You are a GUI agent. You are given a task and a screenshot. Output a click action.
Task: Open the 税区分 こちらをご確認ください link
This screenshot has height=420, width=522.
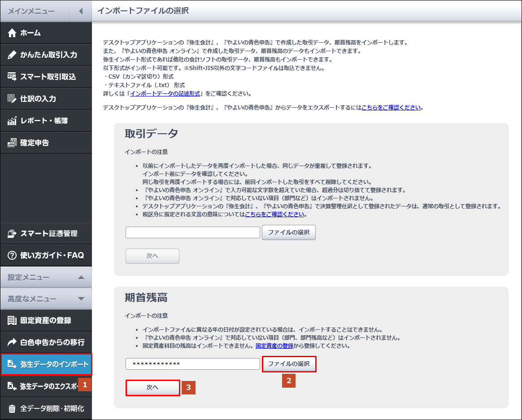click(x=274, y=214)
